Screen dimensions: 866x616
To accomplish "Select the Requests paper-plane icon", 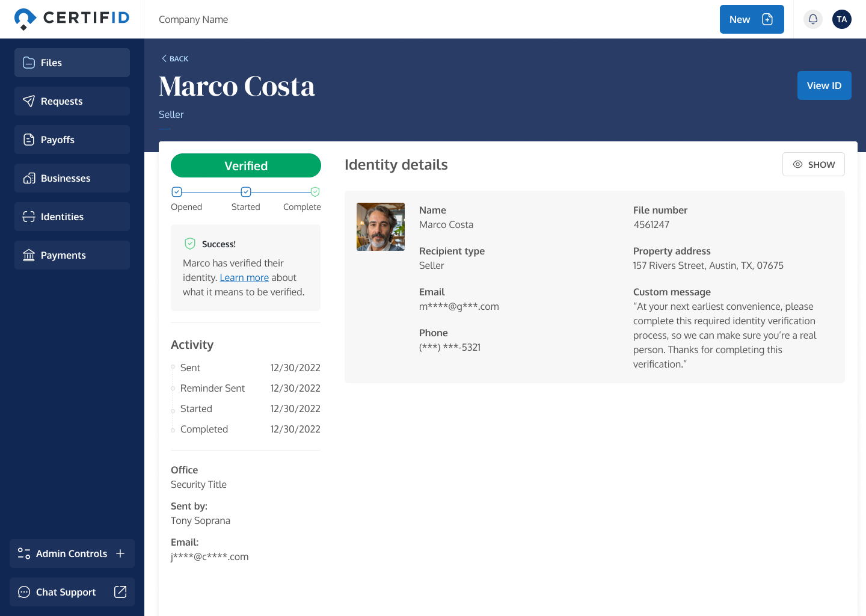I will [28, 101].
